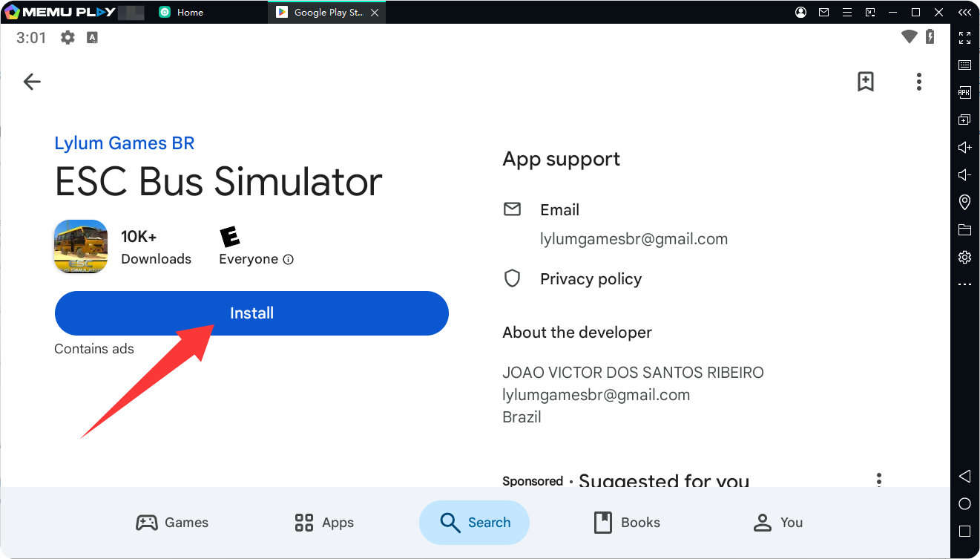The height and width of the screenshot is (559, 980).
Task: Tap Android recent apps square button
Action: [964, 531]
